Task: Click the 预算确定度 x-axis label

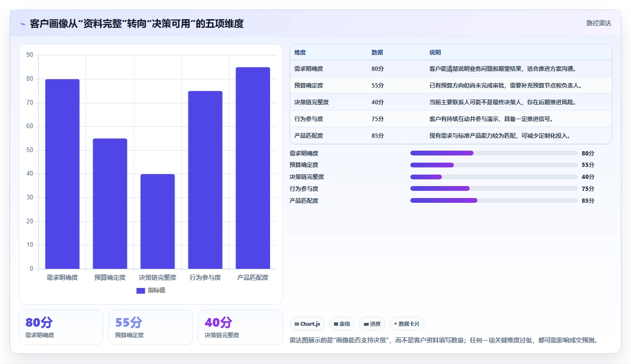Action: tap(110, 277)
